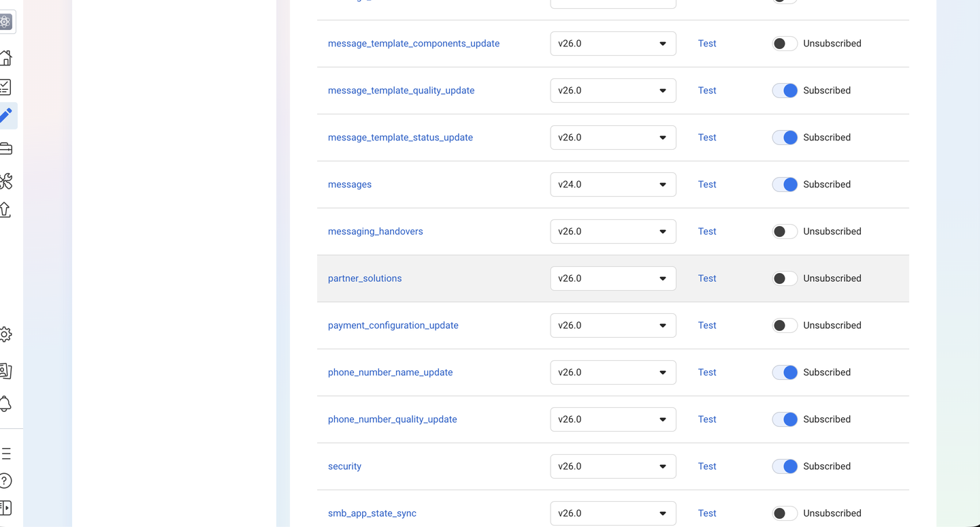
Task: Open version dropdown for phone_number_quality_update
Action: (613, 419)
